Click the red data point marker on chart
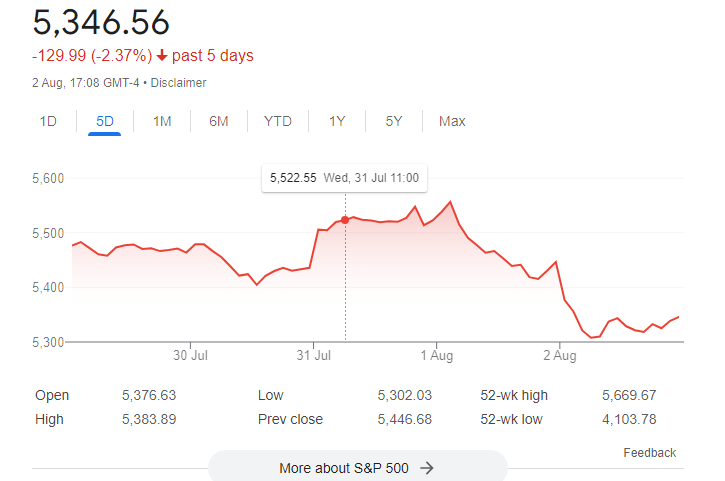The height and width of the screenshot is (481, 725). [x=345, y=219]
